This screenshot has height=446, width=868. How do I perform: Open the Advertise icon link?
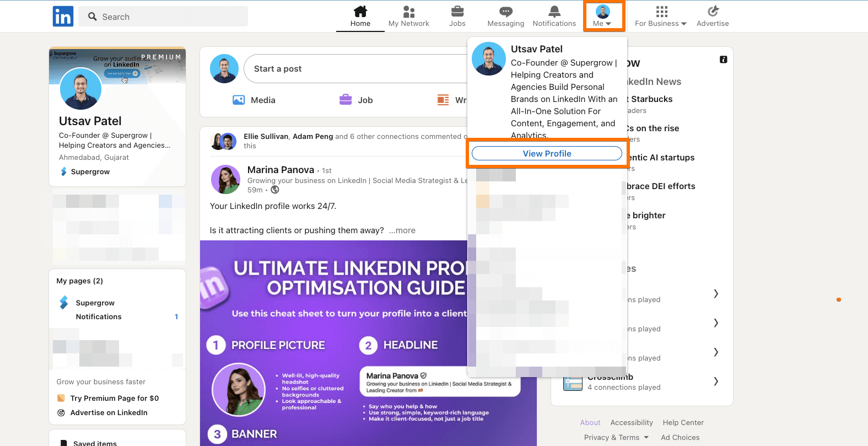coord(713,16)
